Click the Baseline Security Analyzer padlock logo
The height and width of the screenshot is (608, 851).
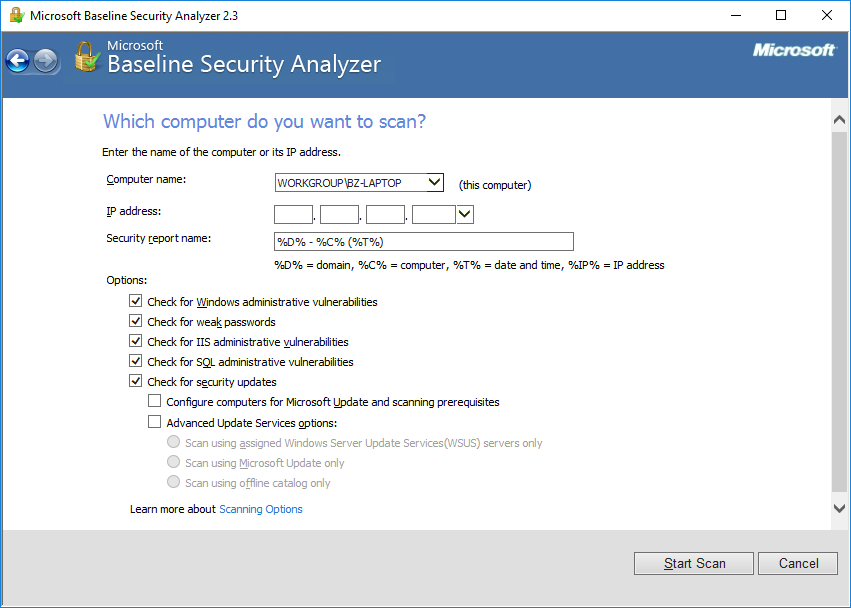(88, 57)
